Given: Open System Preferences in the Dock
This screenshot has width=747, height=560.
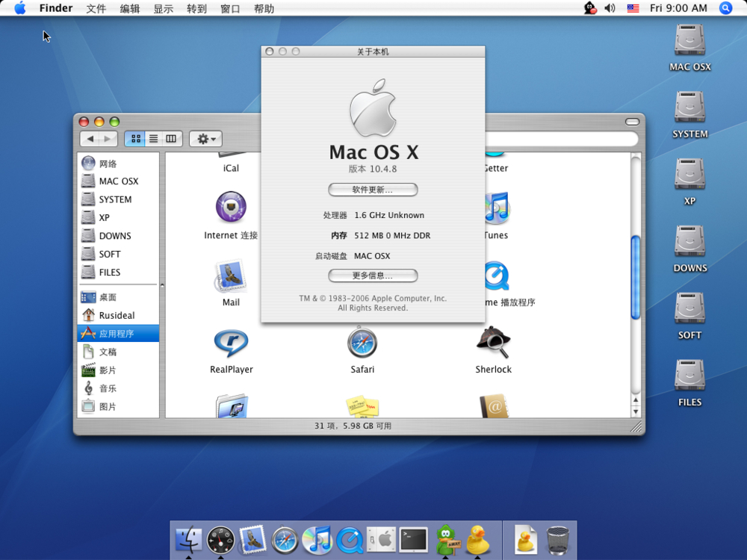Looking at the screenshot, I should point(382,540).
